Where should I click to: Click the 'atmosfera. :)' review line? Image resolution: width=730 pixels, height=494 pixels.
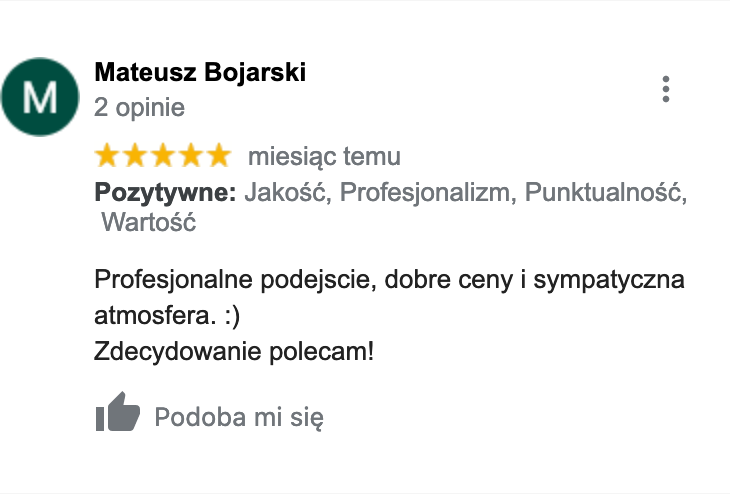tap(167, 316)
